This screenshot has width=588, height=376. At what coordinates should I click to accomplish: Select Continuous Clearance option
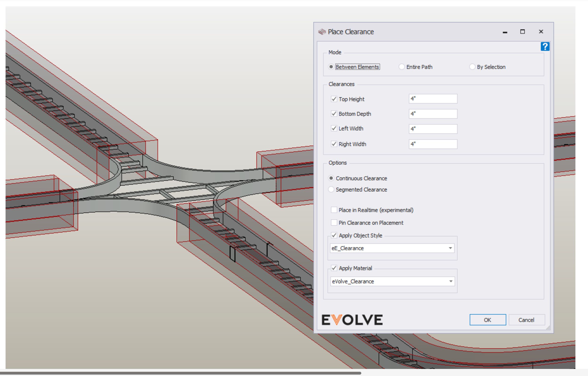(x=331, y=178)
